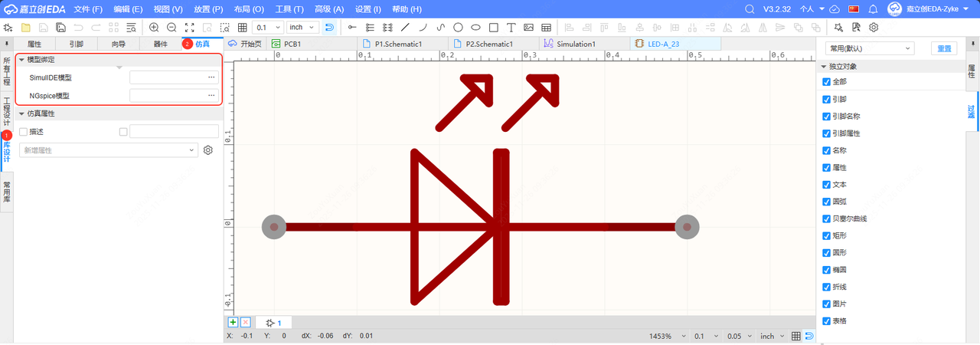Enable the 描述 checkbox in simulation properties

[x=23, y=132]
